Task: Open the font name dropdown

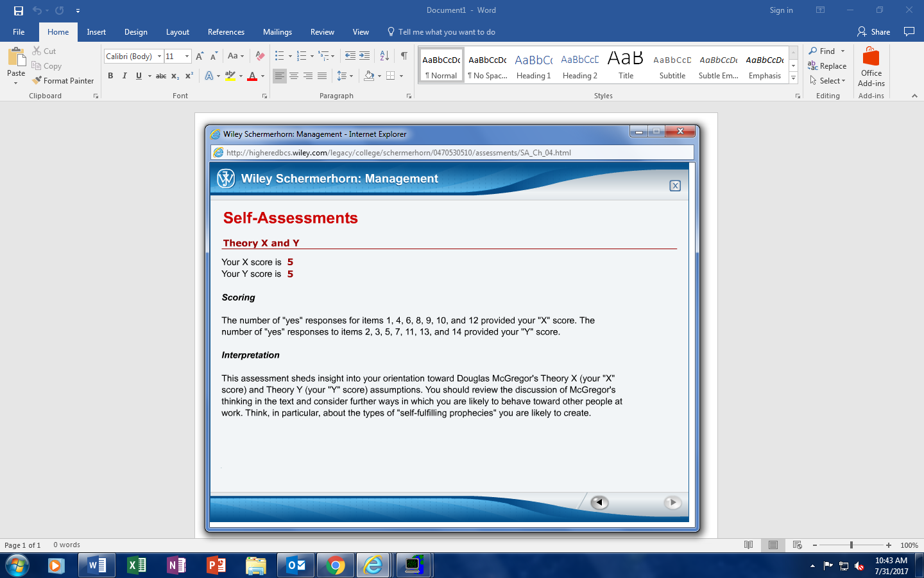Action: point(159,57)
